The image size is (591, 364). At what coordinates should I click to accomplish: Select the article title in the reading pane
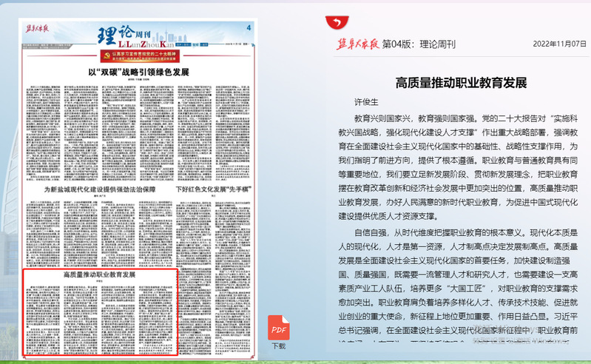[x=461, y=82]
